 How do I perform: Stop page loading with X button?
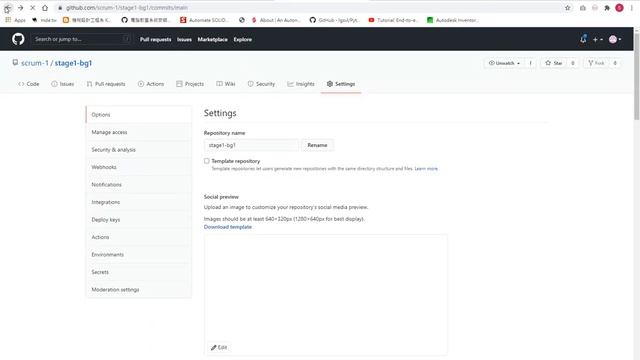tap(33, 8)
